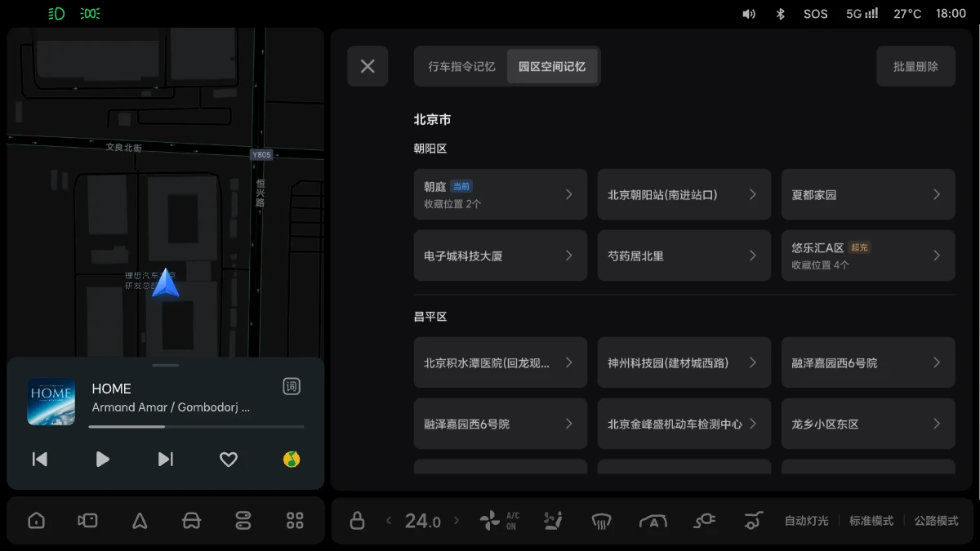The image size is (980, 551).
Task: Tap the low beam headlight indicator
Action: click(56, 14)
